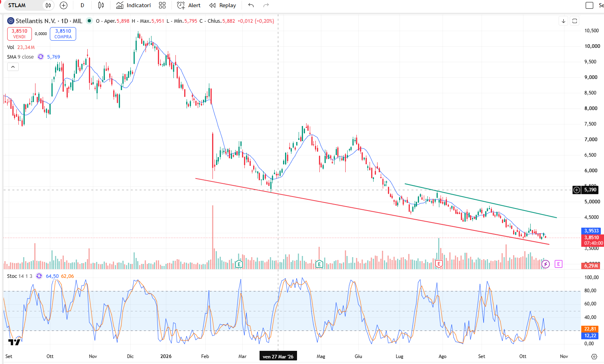Open the candlestick chart style selector
Screen dimensions: 604x364
101,5
